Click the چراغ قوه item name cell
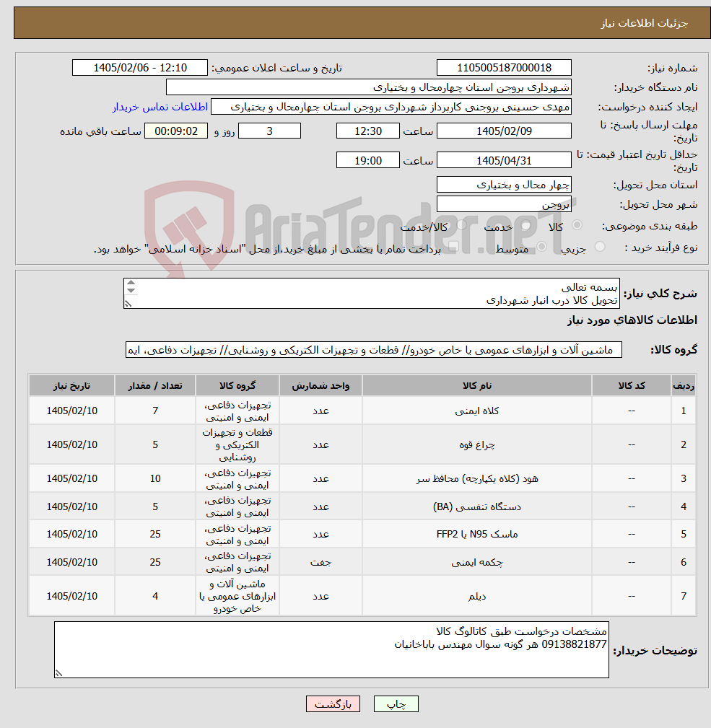 point(477,444)
